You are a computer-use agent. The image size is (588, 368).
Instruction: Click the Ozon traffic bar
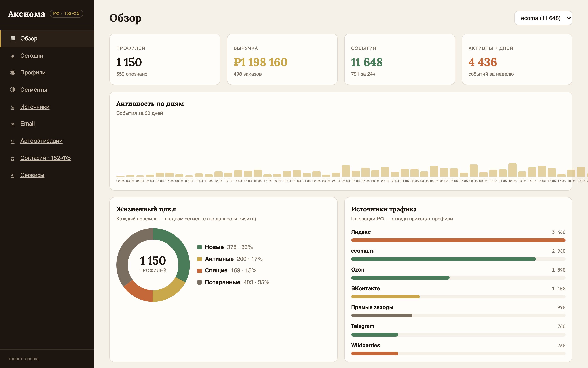point(400,278)
